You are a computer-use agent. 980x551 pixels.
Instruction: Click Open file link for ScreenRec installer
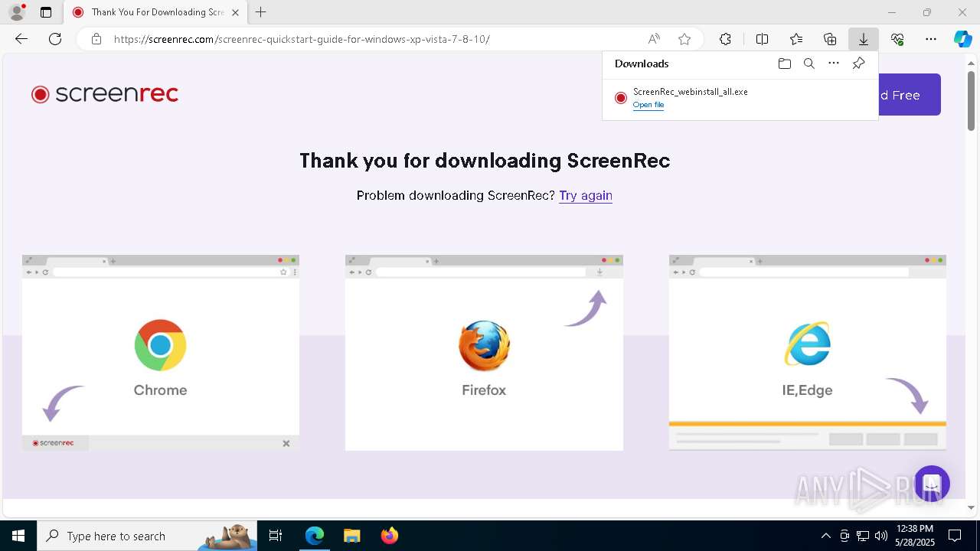648,105
